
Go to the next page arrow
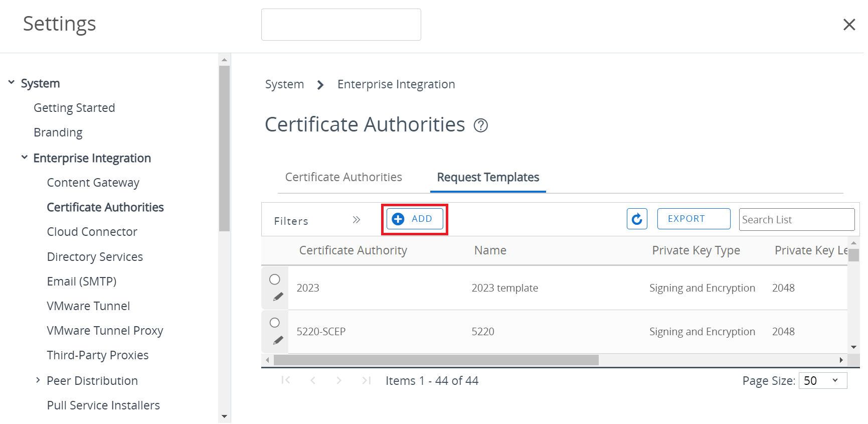(x=339, y=381)
